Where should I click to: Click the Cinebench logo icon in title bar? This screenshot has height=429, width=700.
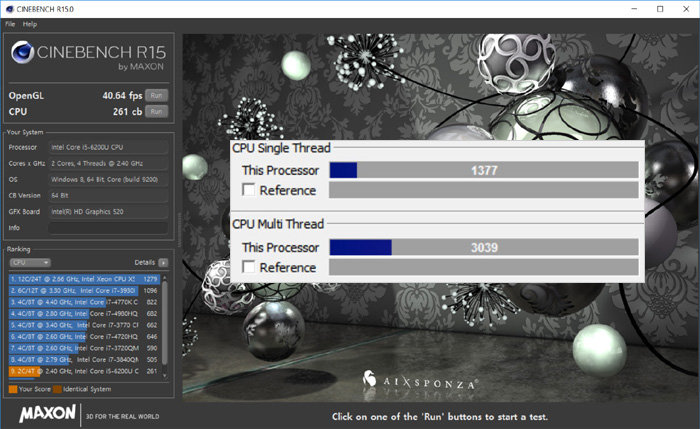tap(9, 9)
